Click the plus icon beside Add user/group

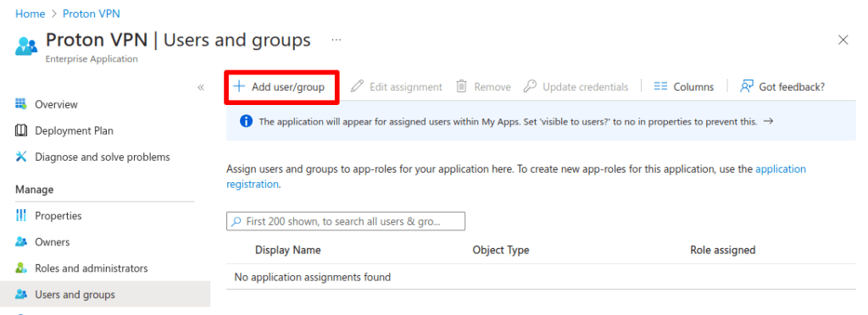pyautogui.click(x=238, y=86)
